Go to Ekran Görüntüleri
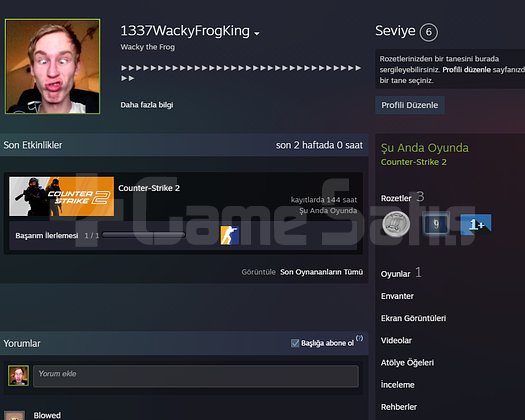 point(413,318)
